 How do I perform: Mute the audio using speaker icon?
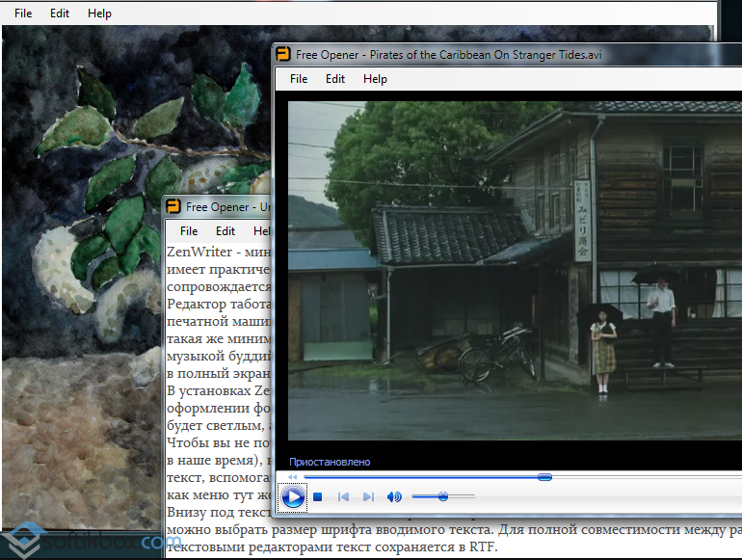tap(394, 497)
